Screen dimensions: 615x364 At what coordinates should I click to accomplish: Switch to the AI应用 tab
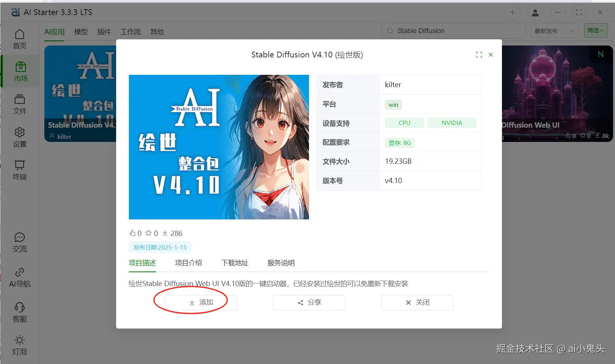click(x=54, y=32)
